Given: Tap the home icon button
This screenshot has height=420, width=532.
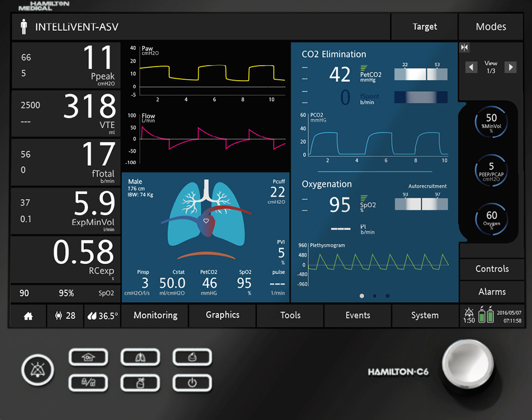Looking at the screenshot, I should tap(28, 316).
